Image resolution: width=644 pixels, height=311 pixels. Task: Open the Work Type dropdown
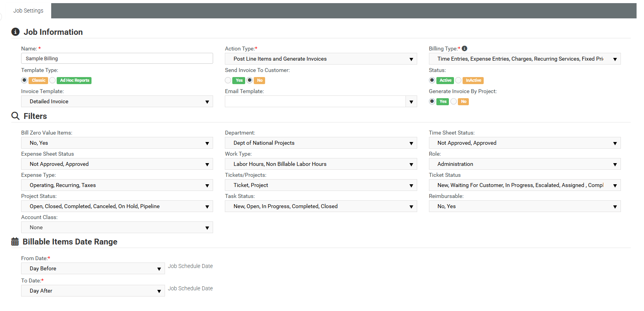(321, 164)
